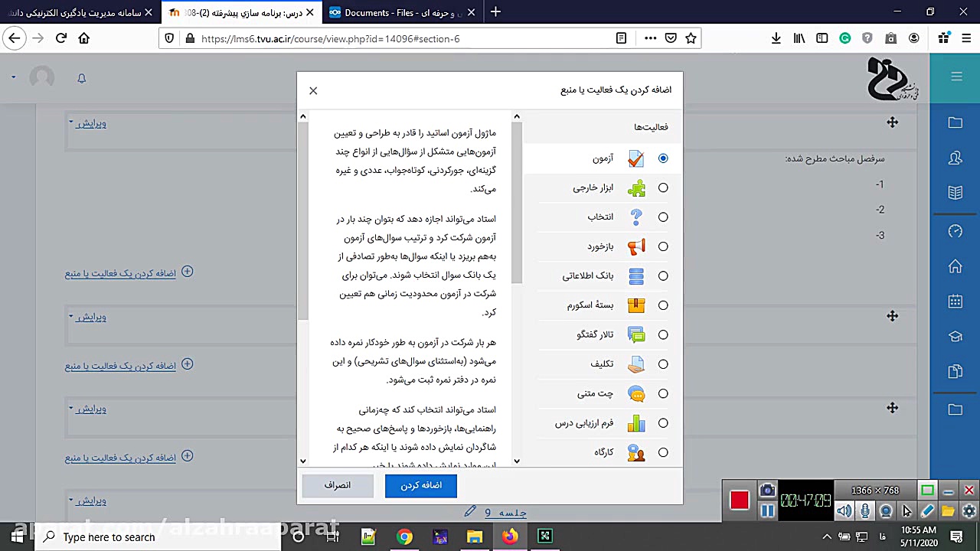Screen dimensions: 980x551
Task: Open the calendar icon in the right sidebar
Action: pos(955,301)
